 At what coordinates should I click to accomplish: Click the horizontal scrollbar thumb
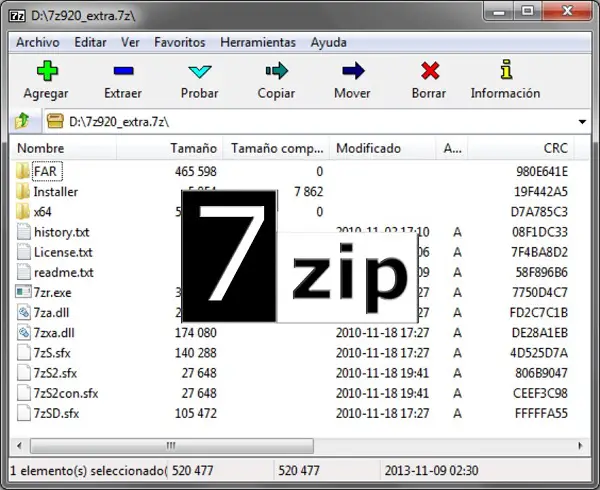(x=172, y=446)
